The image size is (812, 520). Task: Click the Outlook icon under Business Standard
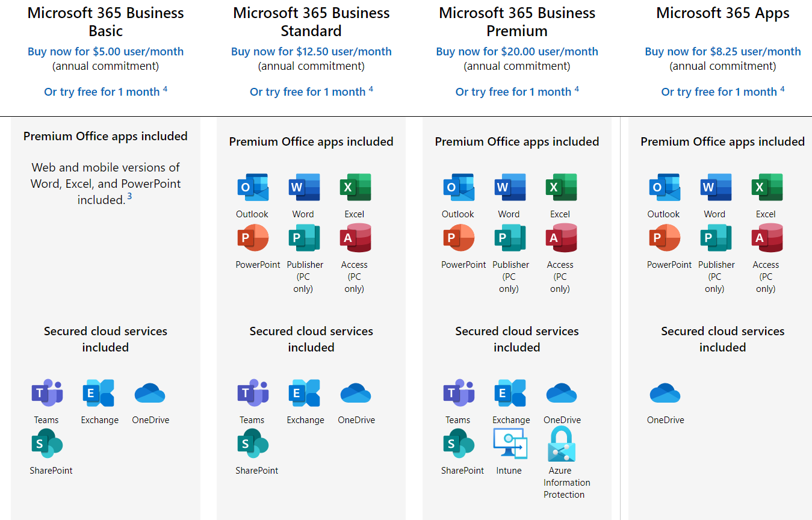253,188
